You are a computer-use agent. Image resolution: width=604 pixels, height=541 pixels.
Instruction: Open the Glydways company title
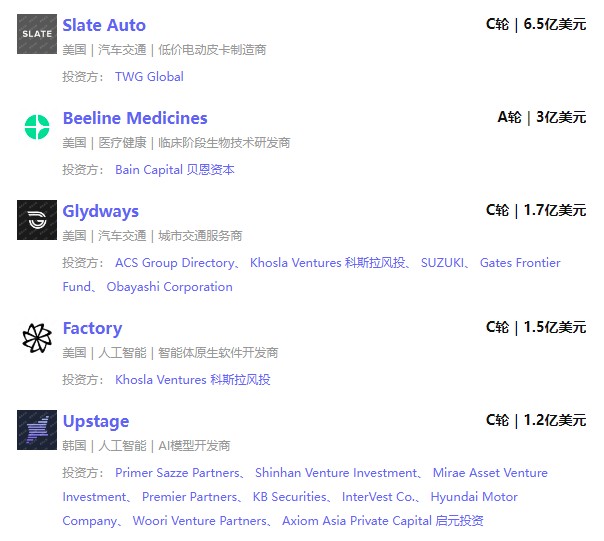click(x=101, y=211)
